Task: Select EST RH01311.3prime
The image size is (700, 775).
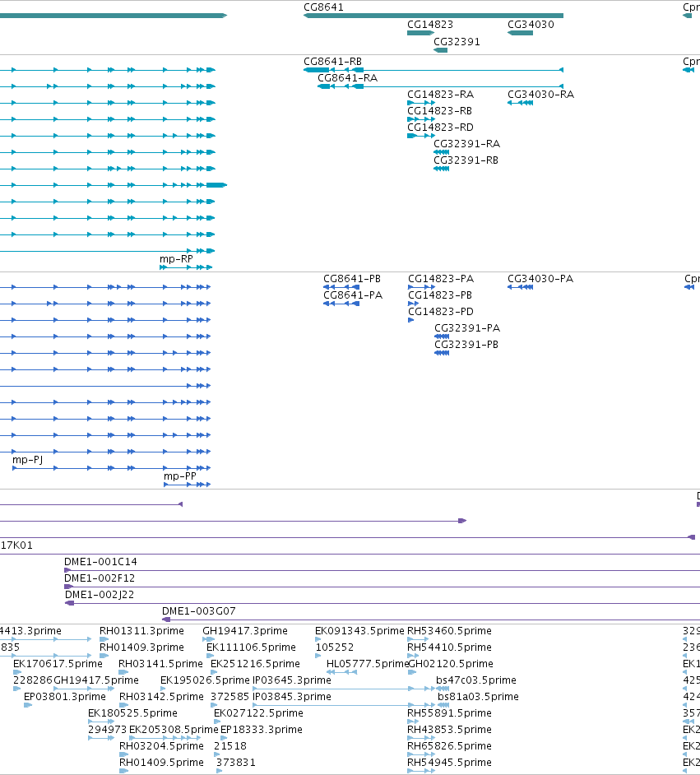Action: (x=141, y=631)
